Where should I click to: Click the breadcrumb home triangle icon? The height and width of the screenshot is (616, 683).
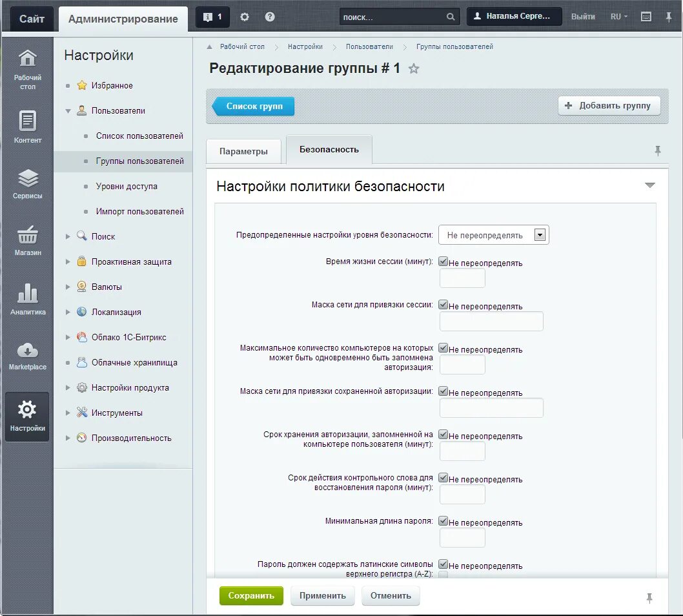pyautogui.click(x=210, y=46)
